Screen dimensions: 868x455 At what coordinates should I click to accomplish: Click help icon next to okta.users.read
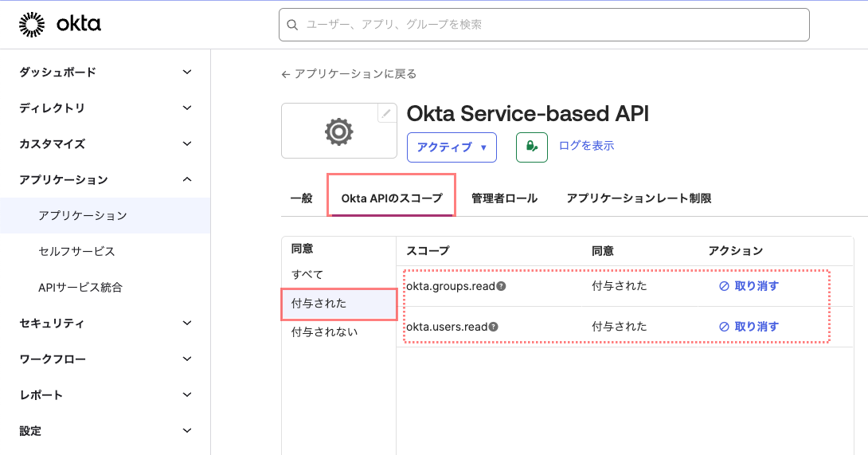pos(494,327)
